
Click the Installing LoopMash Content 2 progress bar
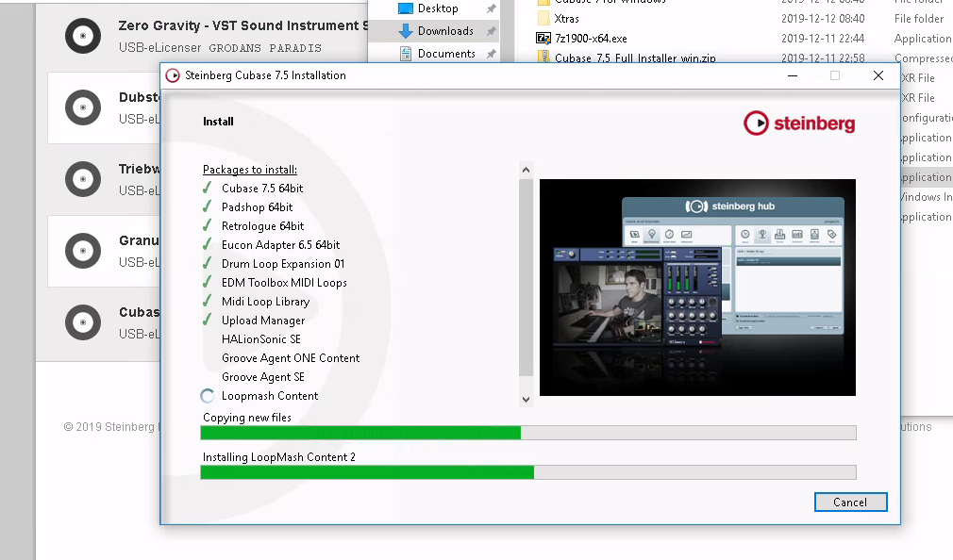[x=528, y=472]
